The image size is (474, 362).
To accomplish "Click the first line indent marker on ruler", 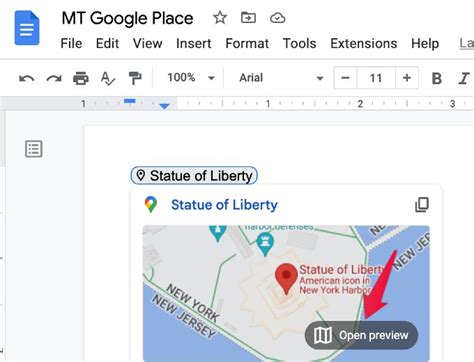I will click(x=130, y=101).
